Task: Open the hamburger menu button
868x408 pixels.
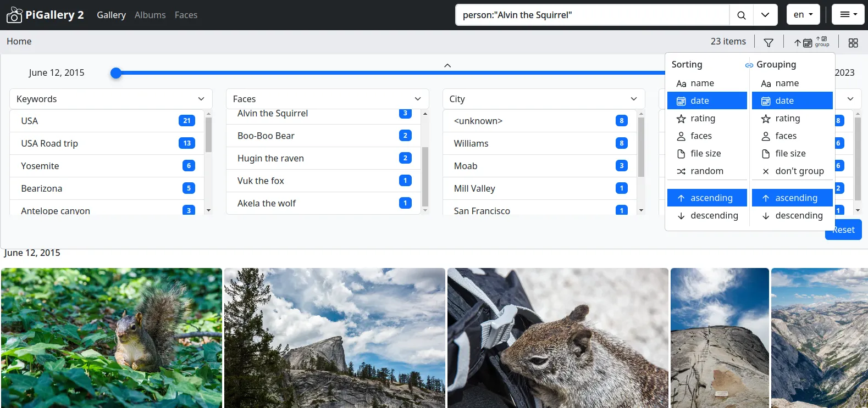Action: tap(848, 15)
